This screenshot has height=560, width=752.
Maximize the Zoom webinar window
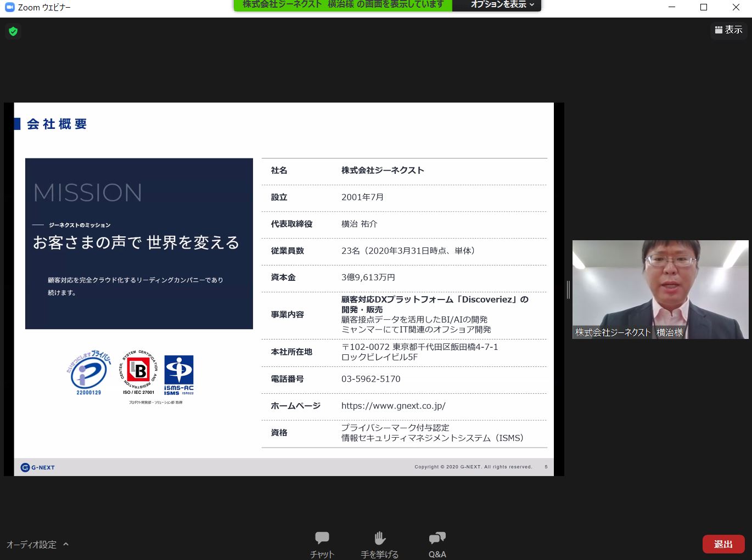704,7
